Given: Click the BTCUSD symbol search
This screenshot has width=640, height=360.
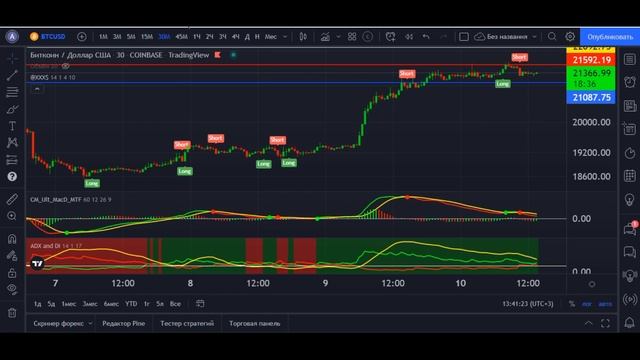Looking at the screenshot, I should pyautogui.click(x=48, y=37).
